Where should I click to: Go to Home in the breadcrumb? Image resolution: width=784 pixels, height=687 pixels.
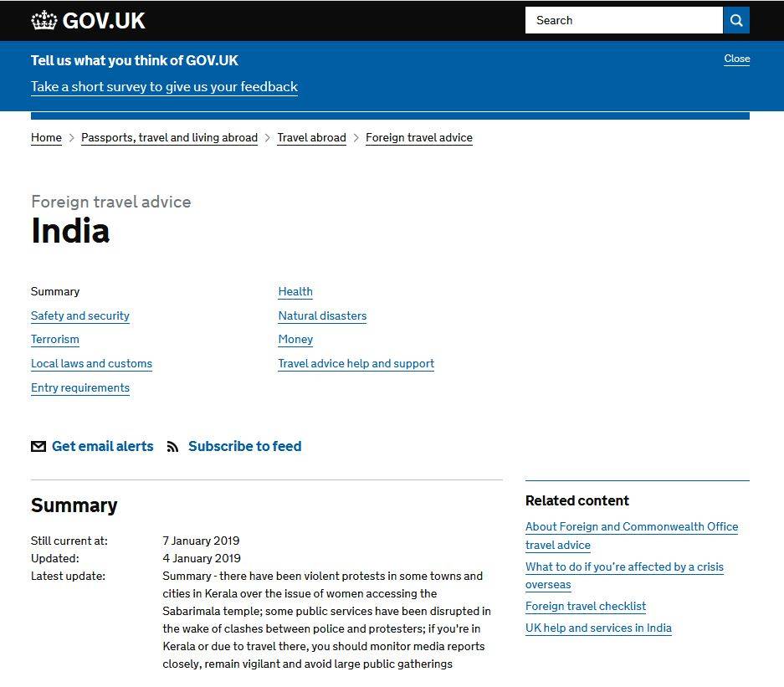[x=46, y=138]
